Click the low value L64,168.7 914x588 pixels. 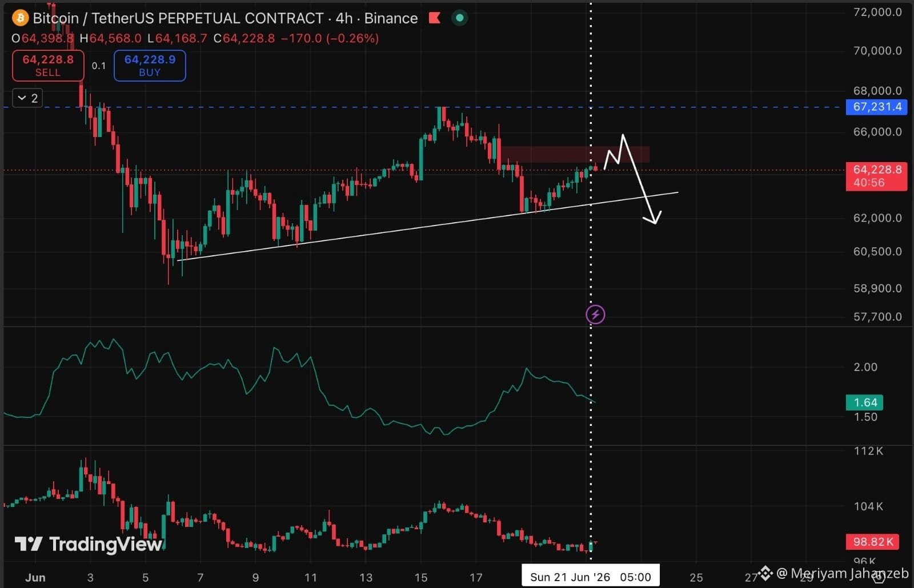pos(177,38)
